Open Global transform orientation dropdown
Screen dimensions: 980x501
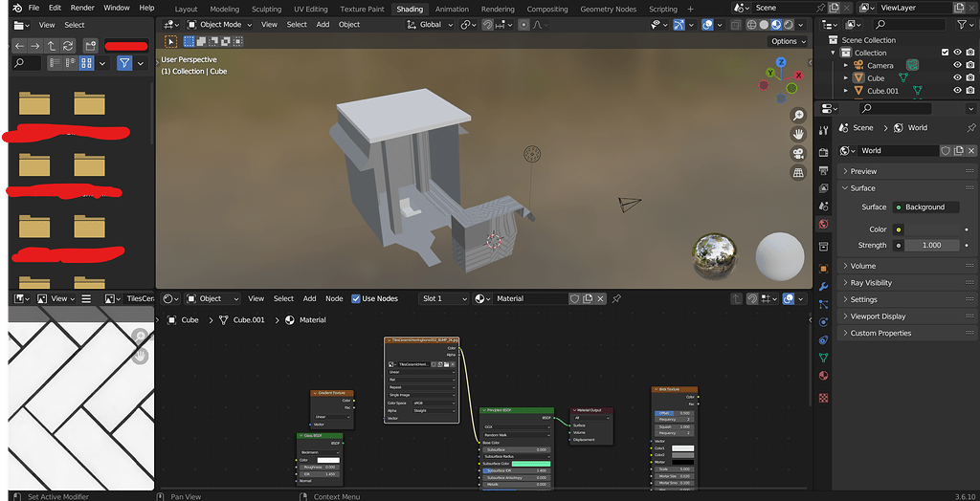pyautogui.click(x=430, y=25)
